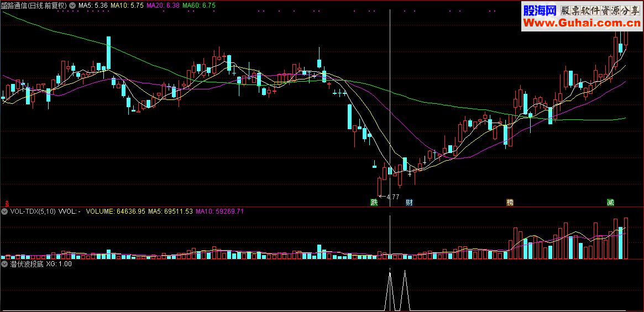Viewport: 644px width, 312px height.
Task: Click the MA10: 5.75 label
Action: coord(127,6)
